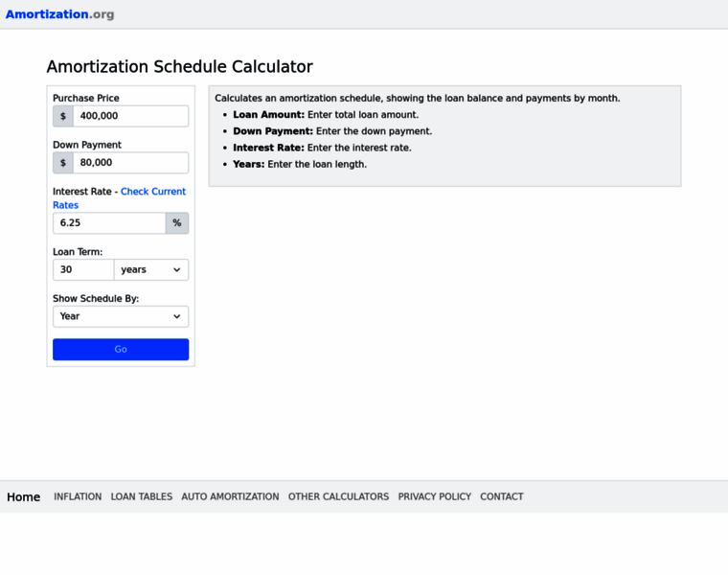The height and width of the screenshot is (575, 728).
Task: Click the dollar sign beside Down Payment
Action: coord(63,163)
